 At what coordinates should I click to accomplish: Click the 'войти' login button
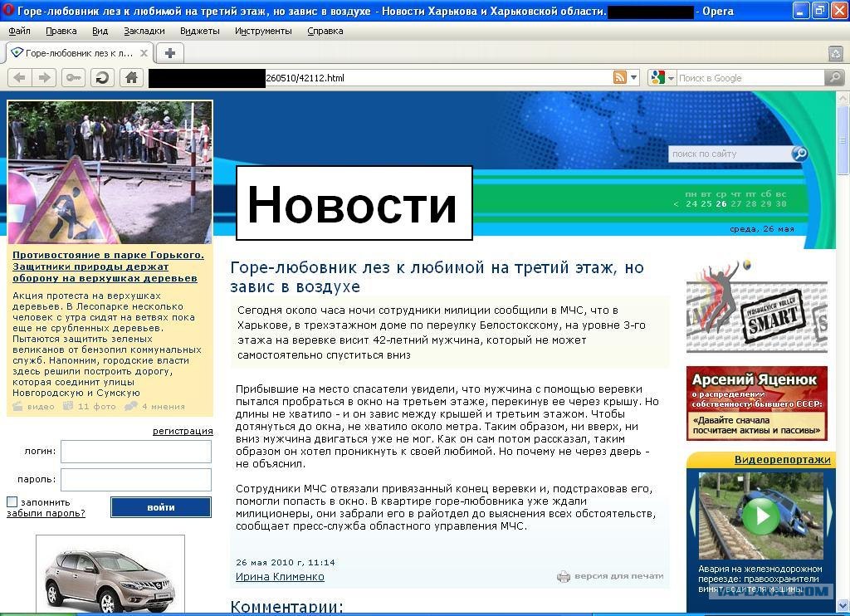click(161, 507)
